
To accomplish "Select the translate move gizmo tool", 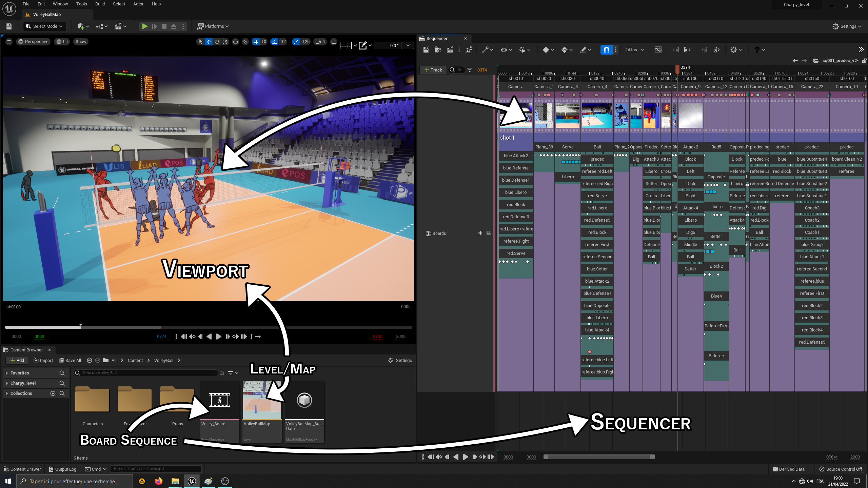I will pos(209,42).
